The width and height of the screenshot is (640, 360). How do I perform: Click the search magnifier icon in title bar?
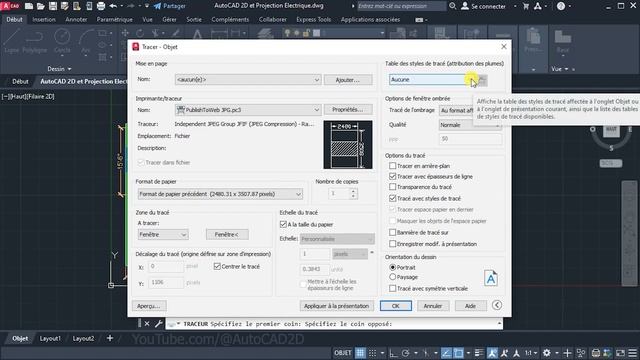(x=452, y=6)
